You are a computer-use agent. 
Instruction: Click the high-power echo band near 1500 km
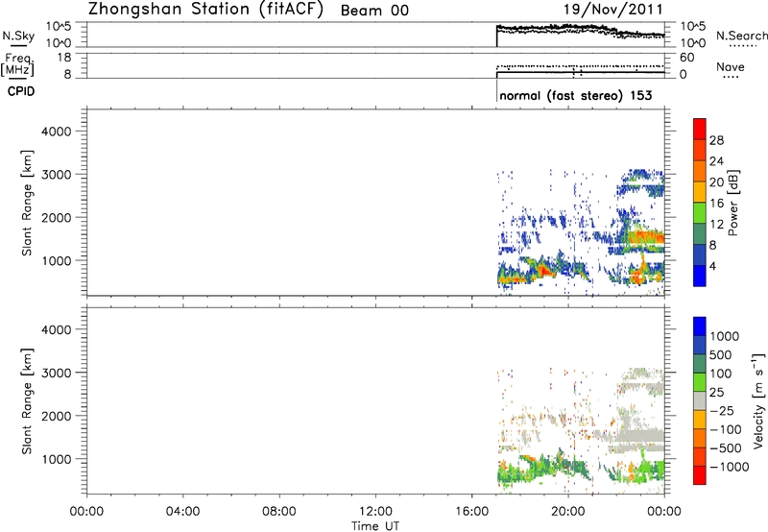(x=645, y=238)
